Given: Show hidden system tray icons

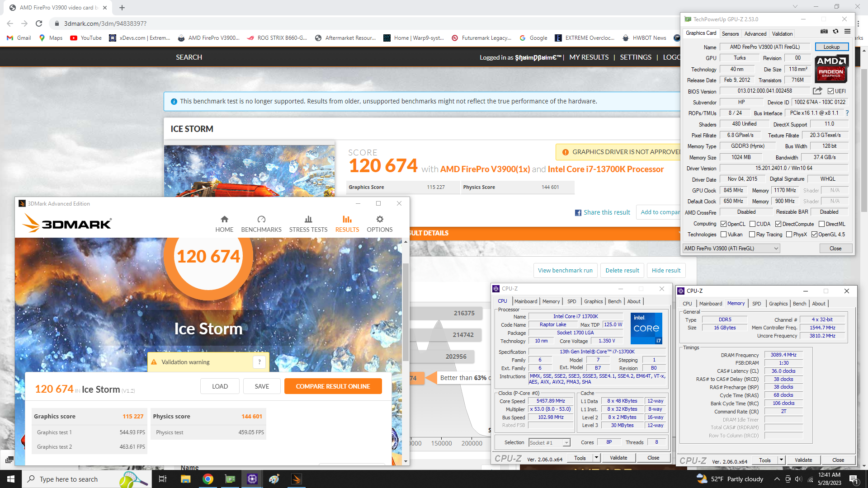Looking at the screenshot, I should [x=777, y=479].
